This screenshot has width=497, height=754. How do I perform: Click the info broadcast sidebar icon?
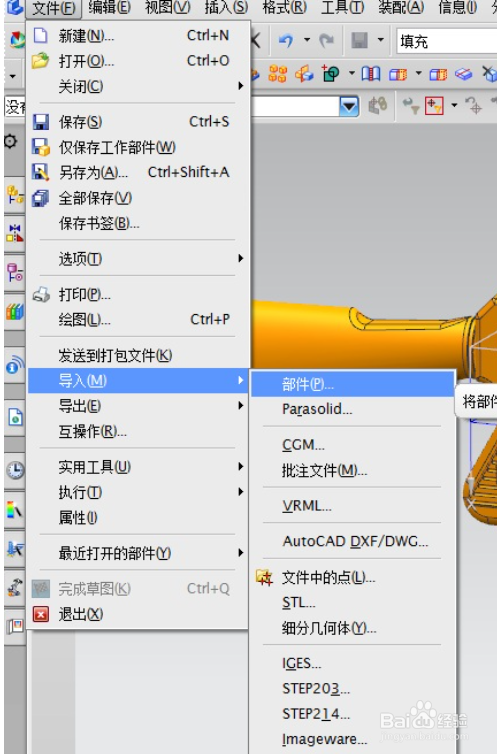(x=14, y=364)
